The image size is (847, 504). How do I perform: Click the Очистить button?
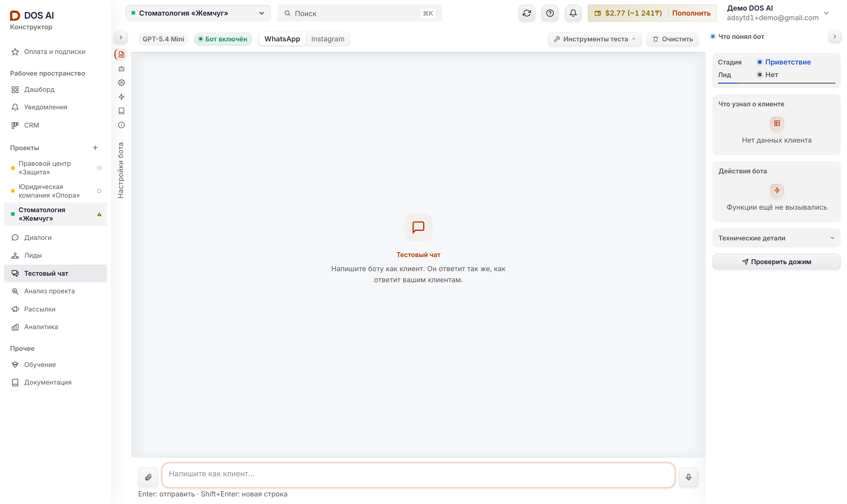click(672, 39)
